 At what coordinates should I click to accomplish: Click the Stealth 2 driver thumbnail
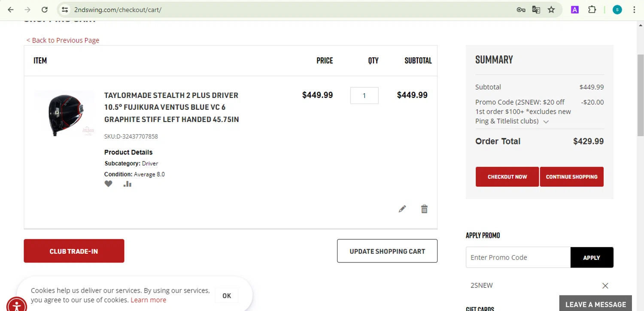tap(65, 114)
